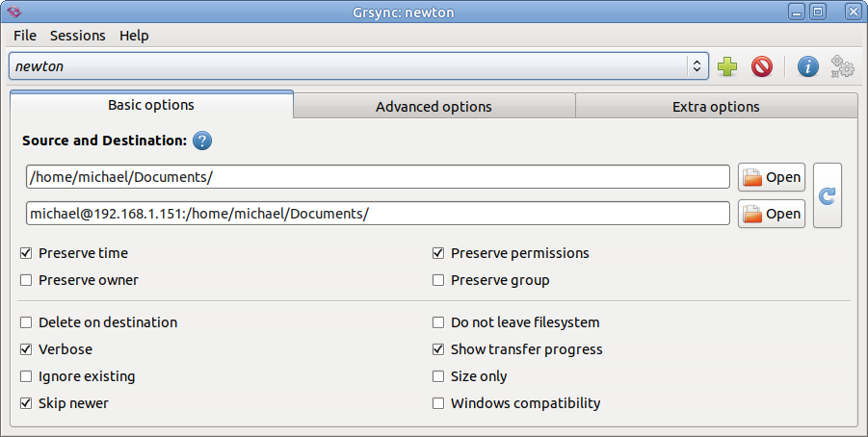This screenshot has height=437, width=868.
Task: Open the Sessions menu
Action: pyautogui.click(x=77, y=36)
